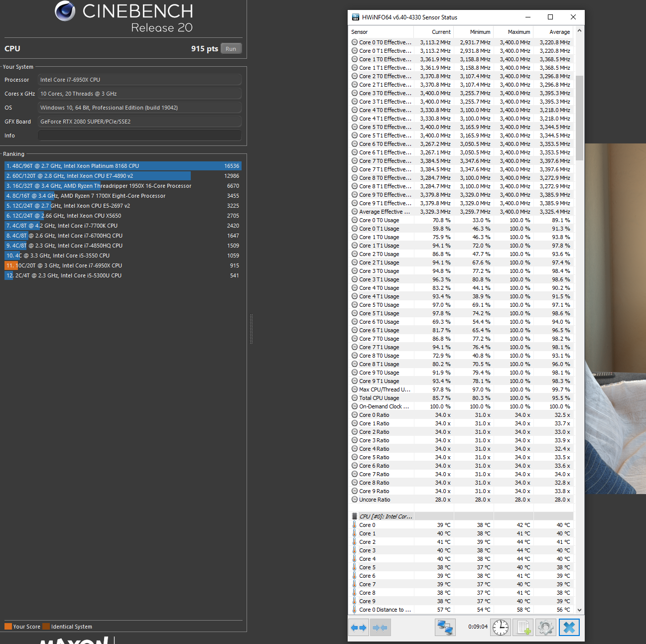Select Xeon E5-2697 v2 ranking entry

(123, 206)
